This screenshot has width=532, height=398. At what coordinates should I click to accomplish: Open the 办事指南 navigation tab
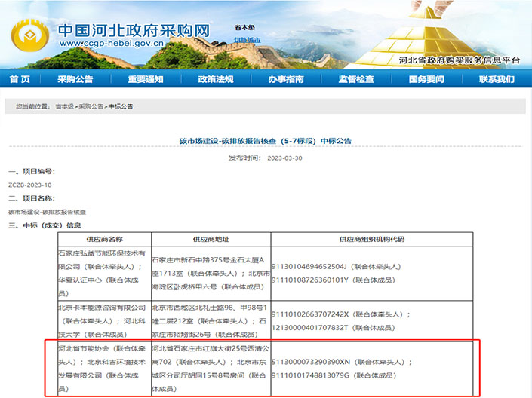click(286, 80)
